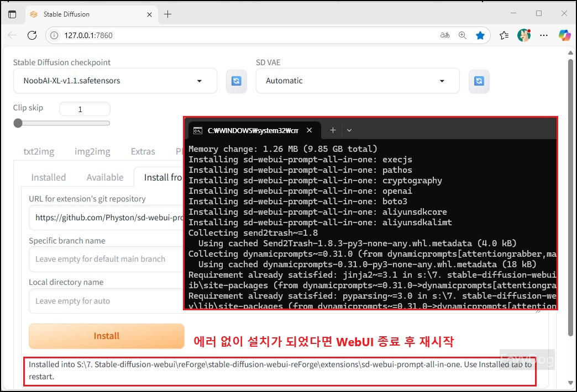The image size is (577, 392).
Task: Click the Clip skip number field
Action: 85,109
